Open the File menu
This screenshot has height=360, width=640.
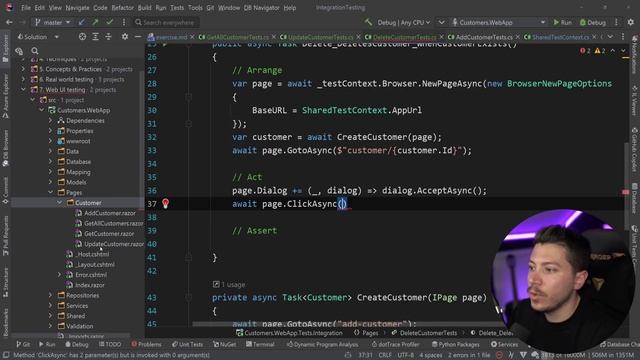pos(26,8)
